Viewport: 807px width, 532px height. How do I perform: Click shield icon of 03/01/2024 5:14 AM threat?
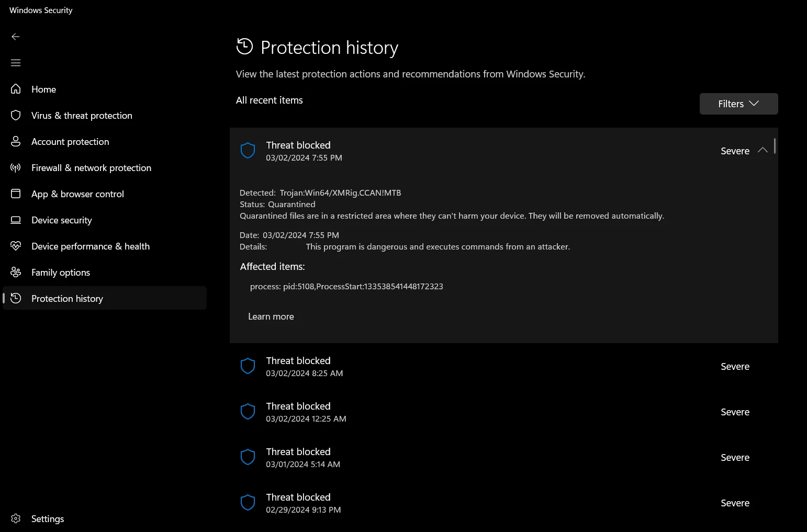click(248, 457)
